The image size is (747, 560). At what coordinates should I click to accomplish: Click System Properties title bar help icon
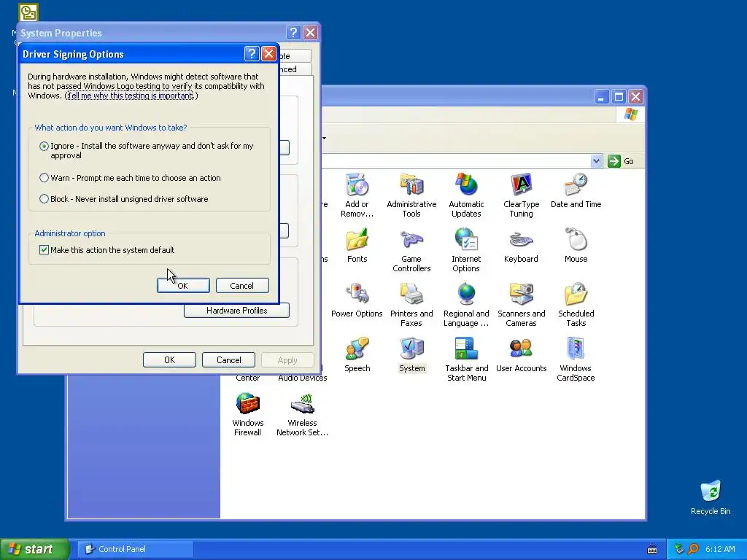pos(293,33)
